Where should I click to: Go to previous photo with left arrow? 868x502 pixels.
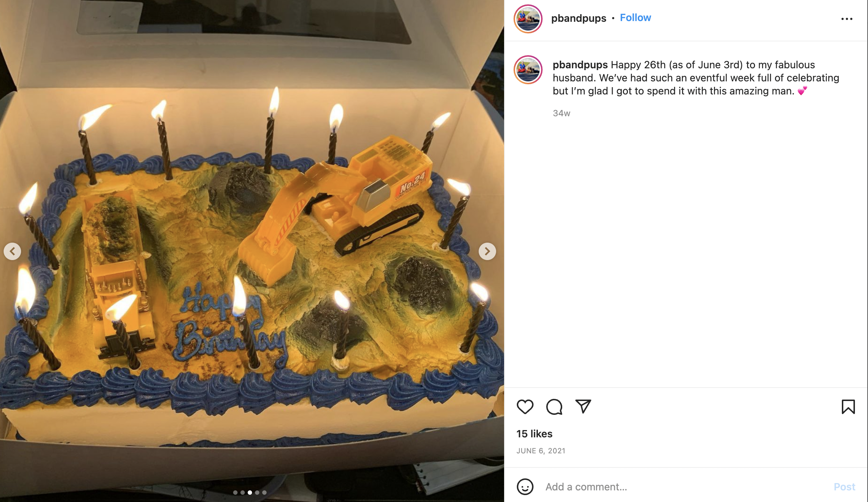[12, 251]
